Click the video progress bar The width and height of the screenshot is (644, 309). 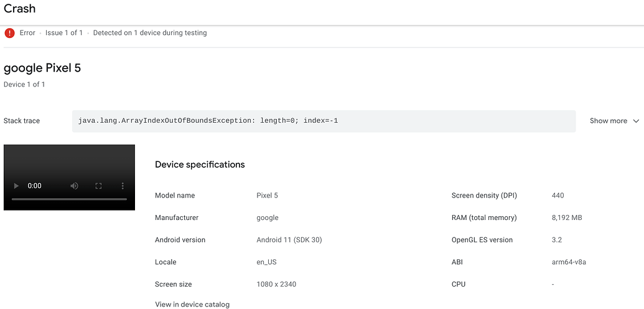tap(69, 199)
